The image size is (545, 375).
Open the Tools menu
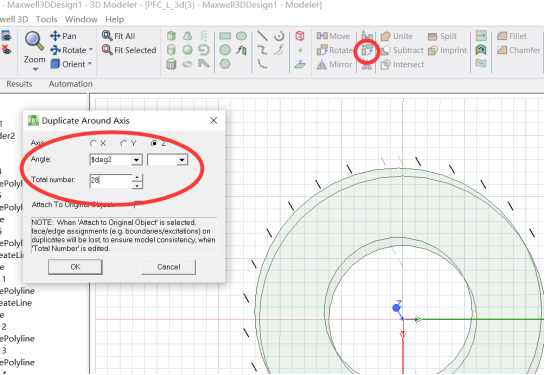[x=46, y=19]
